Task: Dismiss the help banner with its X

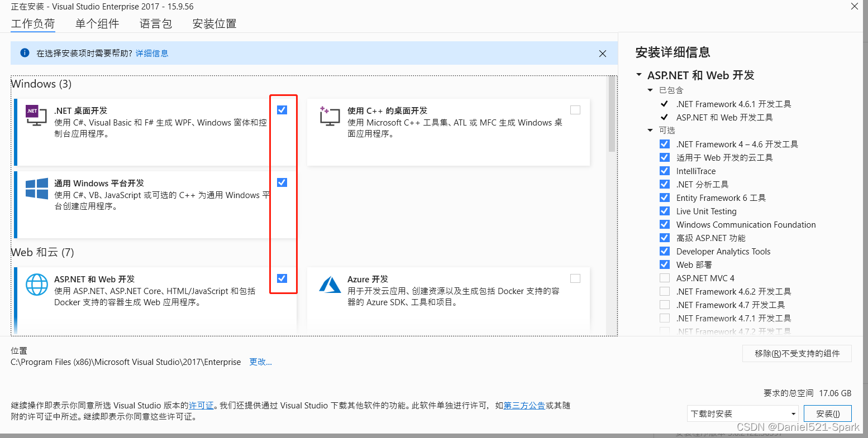Action: click(x=603, y=54)
